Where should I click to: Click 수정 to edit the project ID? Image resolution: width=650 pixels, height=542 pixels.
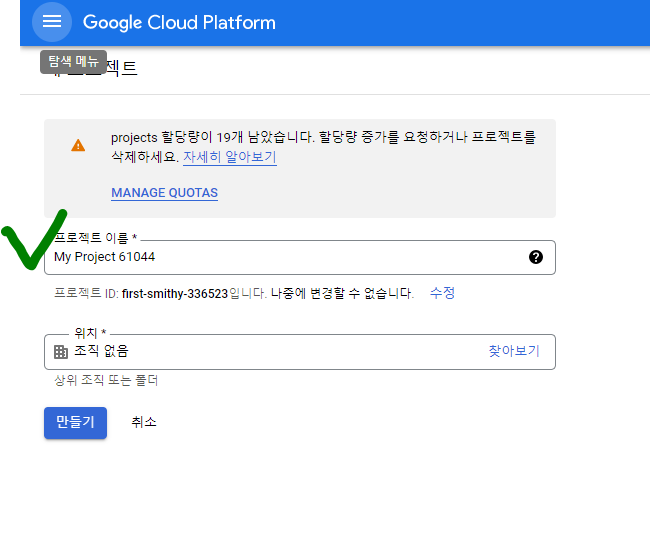[x=442, y=293]
